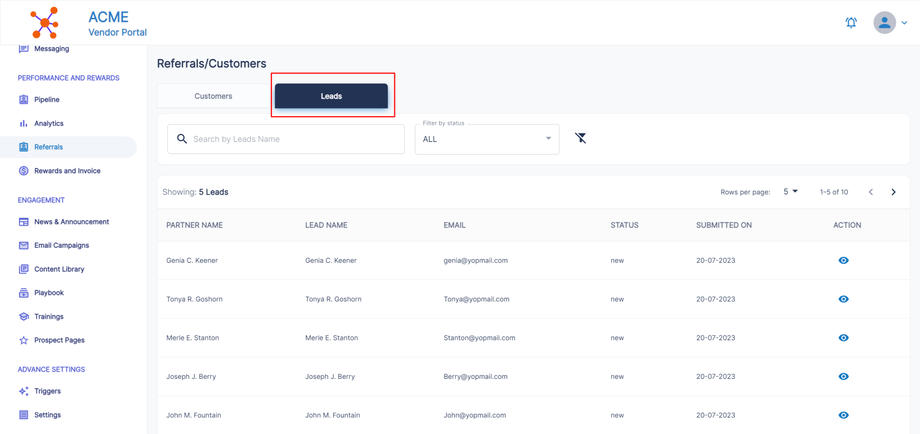This screenshot has height=434, width=920.
Task: Click the Search by Leads Name field
Action: point(286,139)
